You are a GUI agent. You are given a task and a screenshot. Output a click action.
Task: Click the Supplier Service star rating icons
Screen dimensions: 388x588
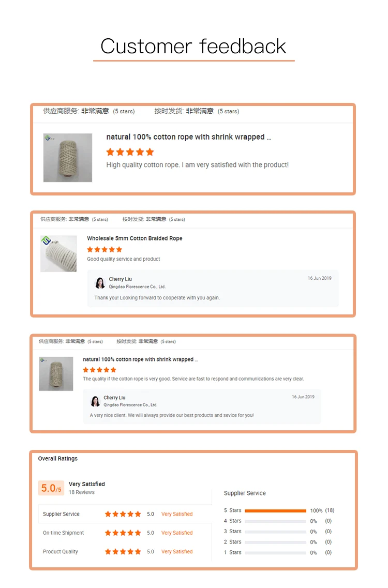point(123,514)
